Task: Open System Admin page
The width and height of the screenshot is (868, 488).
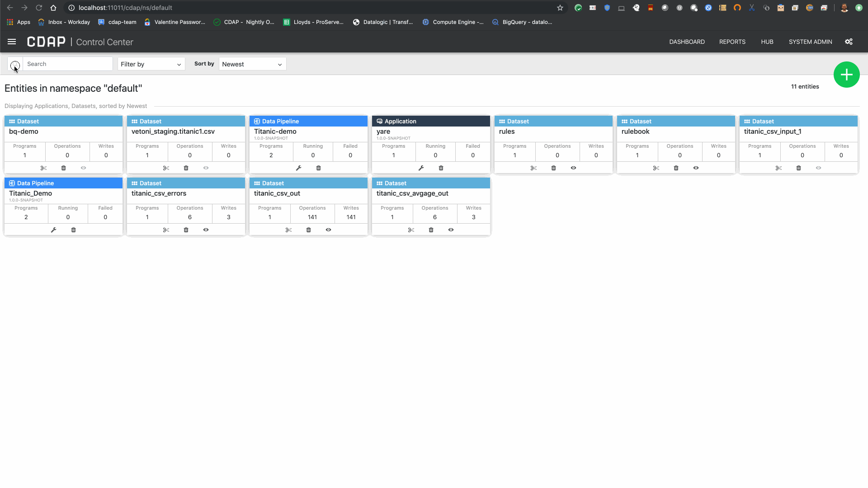Action: point(810,42)
